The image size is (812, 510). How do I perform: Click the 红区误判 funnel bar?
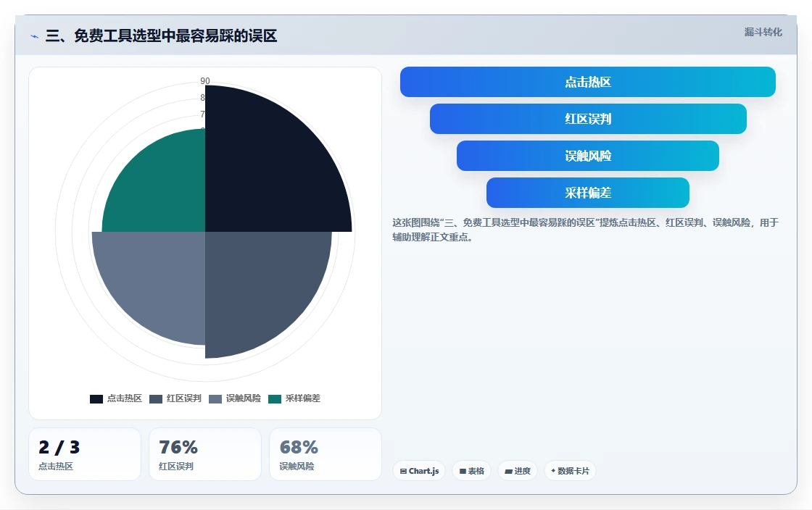[x=588, y=119]
